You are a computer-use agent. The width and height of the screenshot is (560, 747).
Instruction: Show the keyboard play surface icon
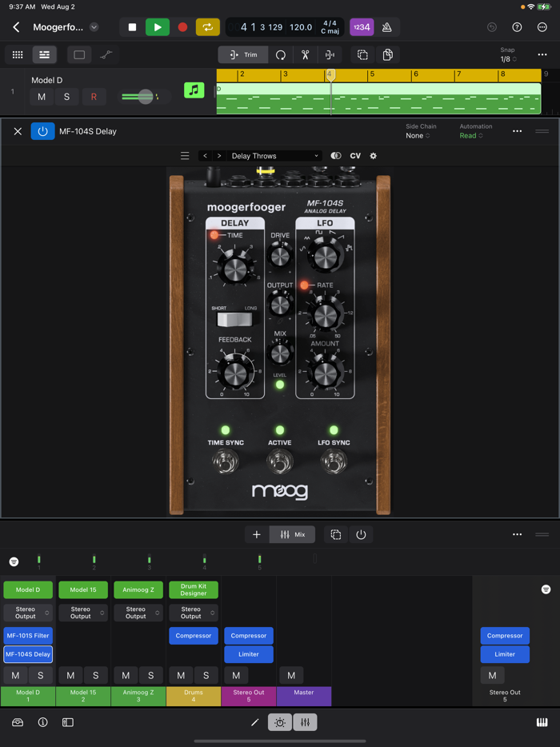[x=542, y=723]
